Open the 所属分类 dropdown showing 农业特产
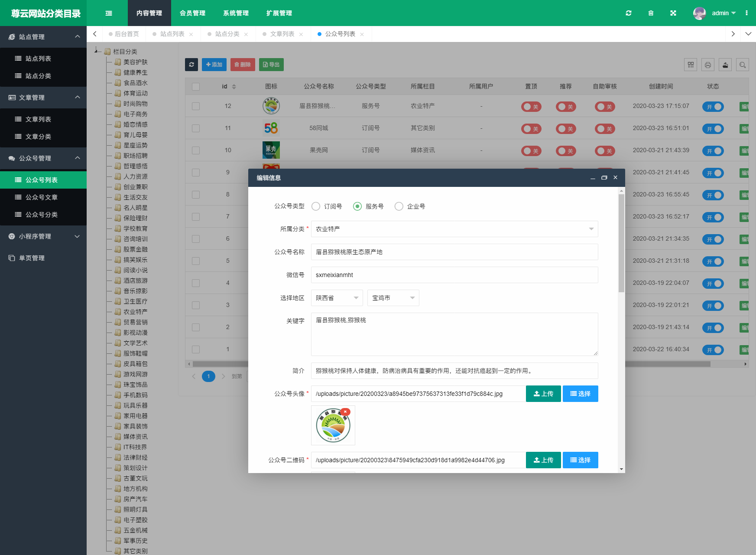Image resolution: width=756 pixels, height=555 pixels. (x=454, y=229)
